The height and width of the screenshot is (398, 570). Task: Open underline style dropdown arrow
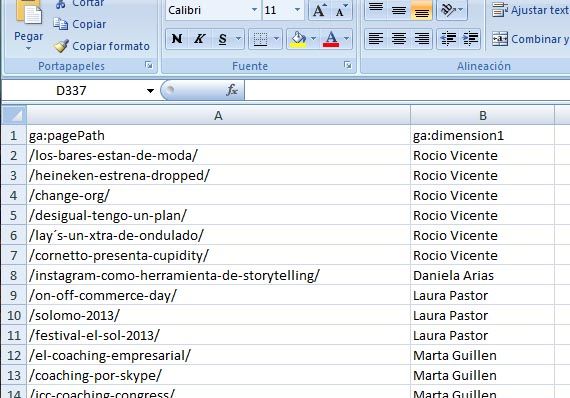(x=238, y=39)
